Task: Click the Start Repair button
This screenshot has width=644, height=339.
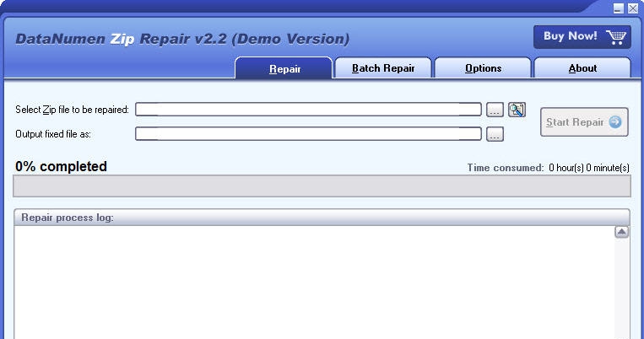Action: [x=584, y=122]
